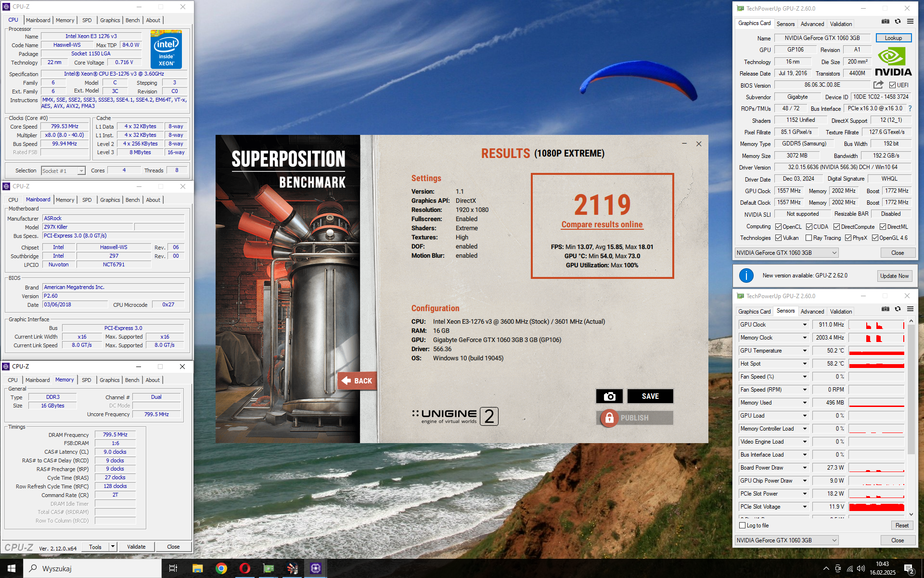Open Graphics tab in bottom CPU-Z window
Viewport: 924px width, 578px height.
pos(109,380)
